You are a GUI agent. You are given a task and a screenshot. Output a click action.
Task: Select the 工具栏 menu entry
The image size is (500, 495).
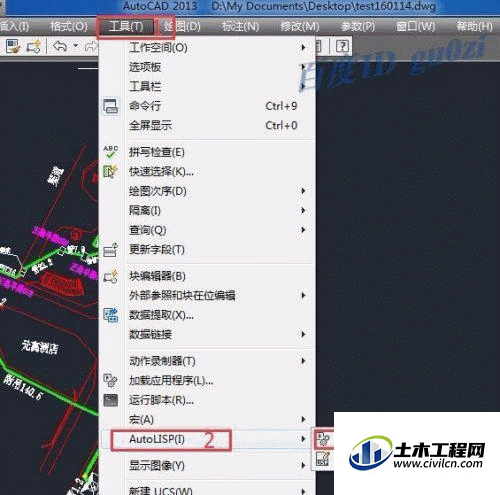tap(207, 87)
